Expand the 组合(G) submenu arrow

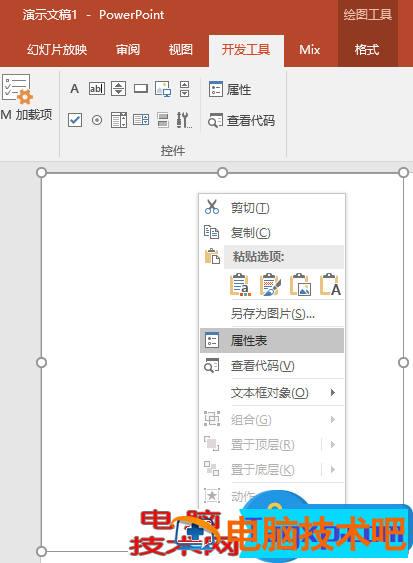pyautogui.click(x=333, y=419)
